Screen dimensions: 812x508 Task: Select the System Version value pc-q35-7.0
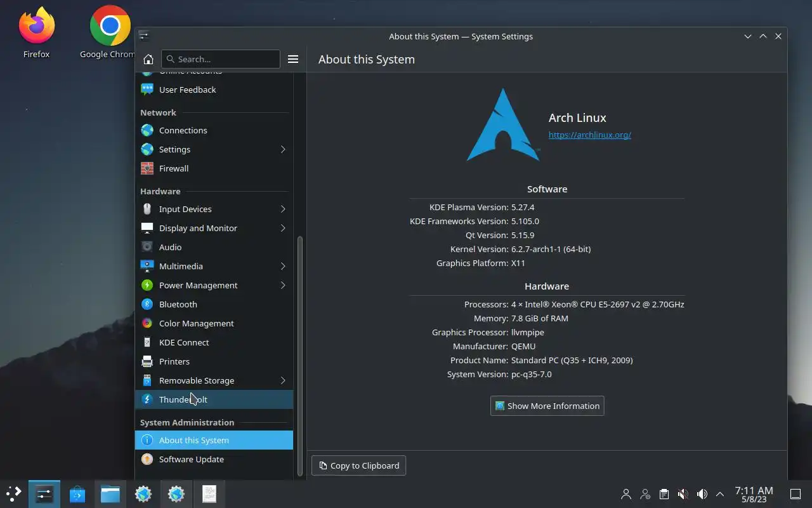(532, 374)
